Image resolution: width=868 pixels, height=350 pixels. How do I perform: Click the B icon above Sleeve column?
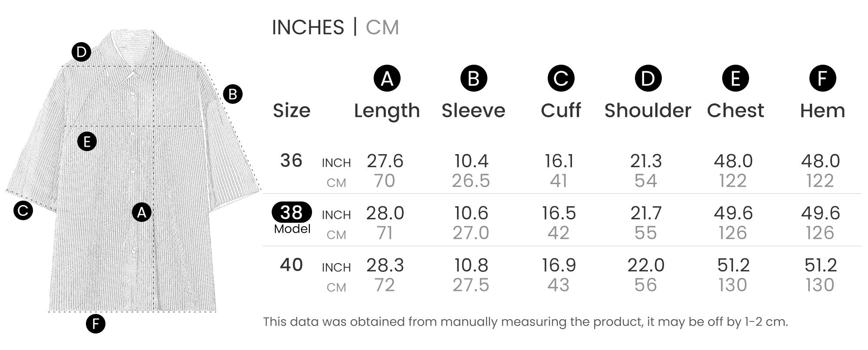click(x=473, y=79)
